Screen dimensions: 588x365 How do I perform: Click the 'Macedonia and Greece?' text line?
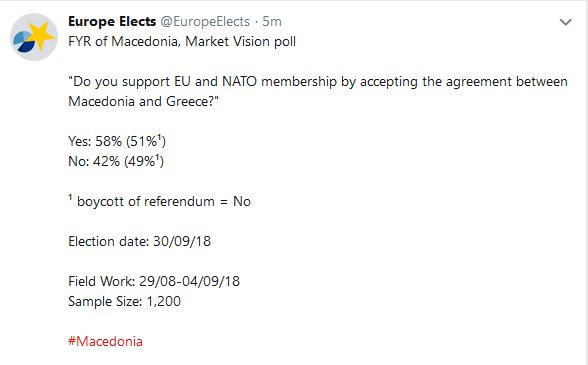tap(143, 101)
